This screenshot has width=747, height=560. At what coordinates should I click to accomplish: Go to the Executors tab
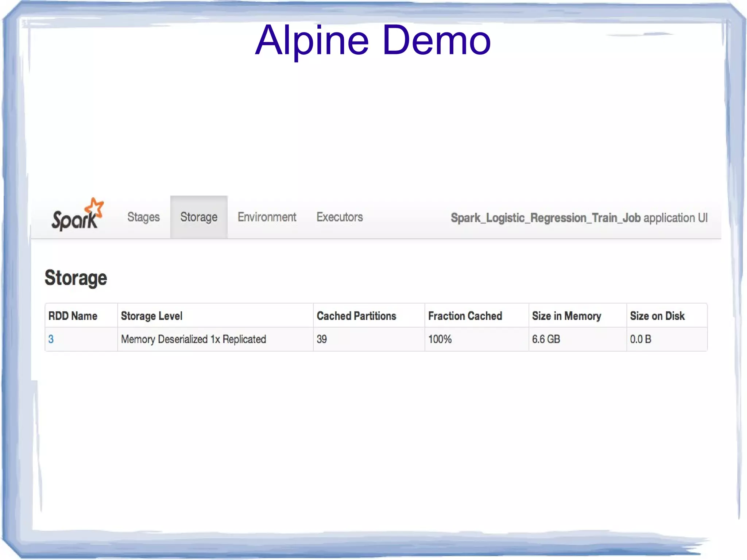tap(340, 217)
